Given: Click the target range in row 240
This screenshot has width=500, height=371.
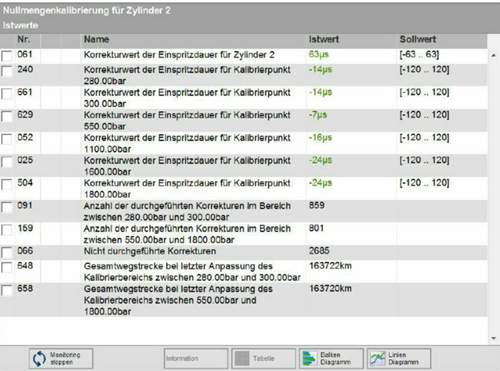Looking at the screenshot, I should [424, 70].
